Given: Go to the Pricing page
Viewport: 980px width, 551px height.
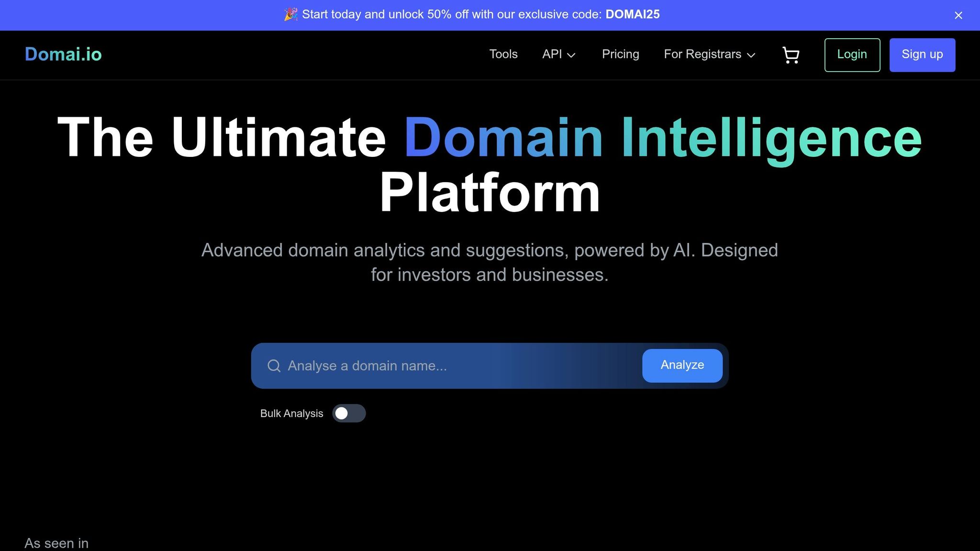Looking at the screenshot, I should pyautogui.click(x=620, y=55).
